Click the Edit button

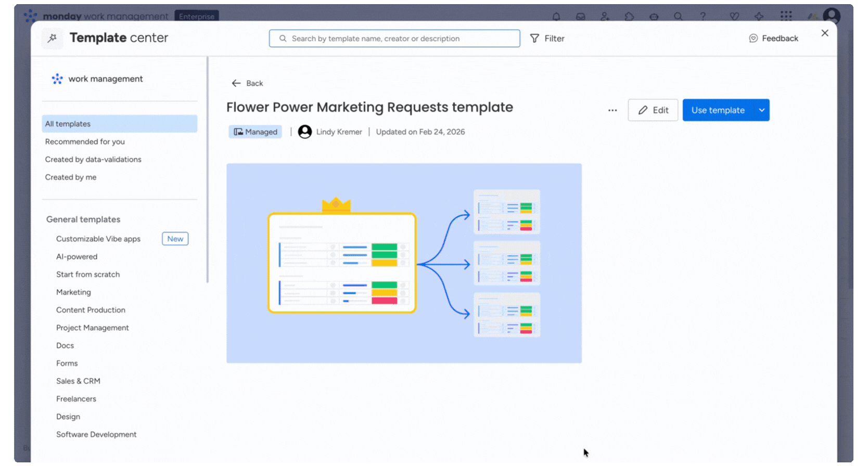click(x=653, y=110)
